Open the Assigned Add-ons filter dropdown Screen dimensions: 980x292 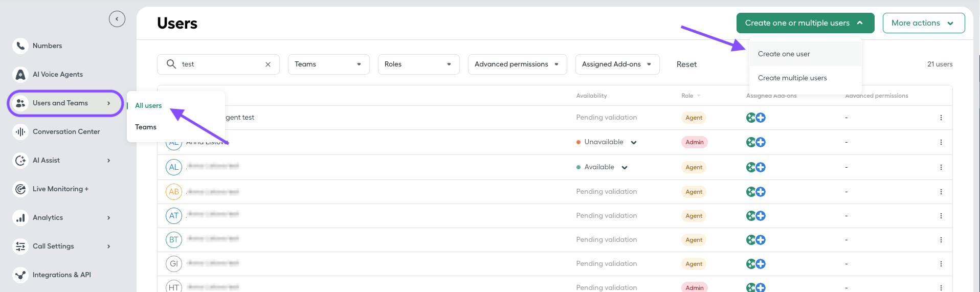pyautogui.click(x=617, y=64)
